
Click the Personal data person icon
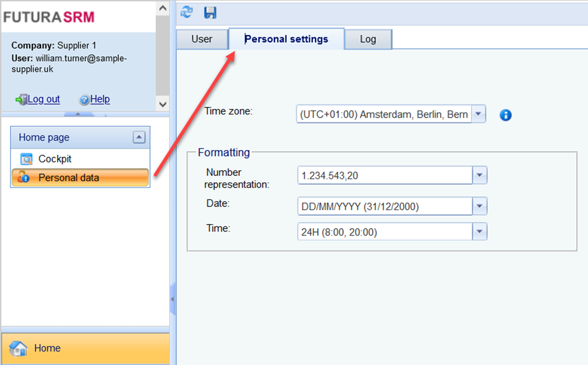[x=24, y=178]
